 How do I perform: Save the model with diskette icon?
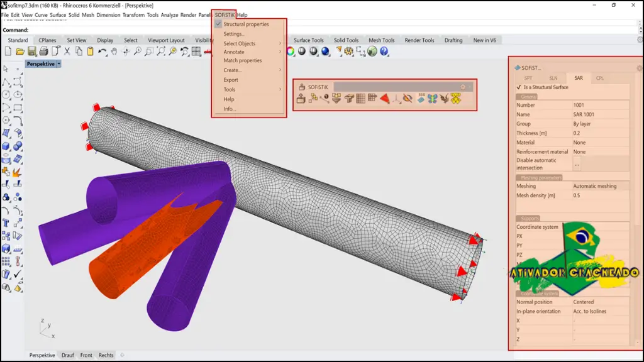click(x=31, y=52)
